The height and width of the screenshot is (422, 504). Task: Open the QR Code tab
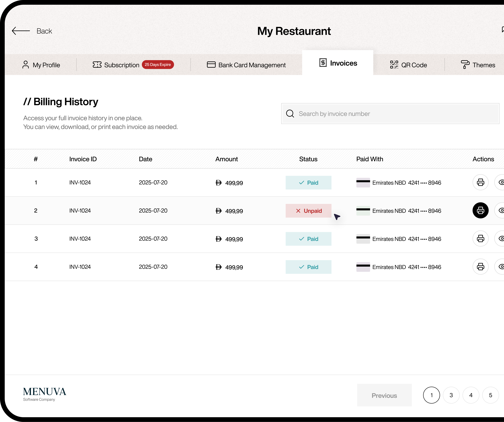pyautogui.click(x=408, y=65)
